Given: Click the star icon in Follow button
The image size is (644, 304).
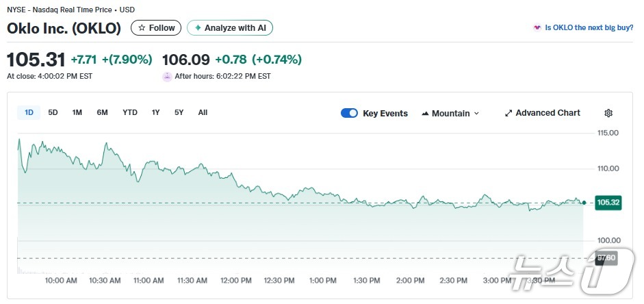Looking at the screenshot, I should (142, 28).
